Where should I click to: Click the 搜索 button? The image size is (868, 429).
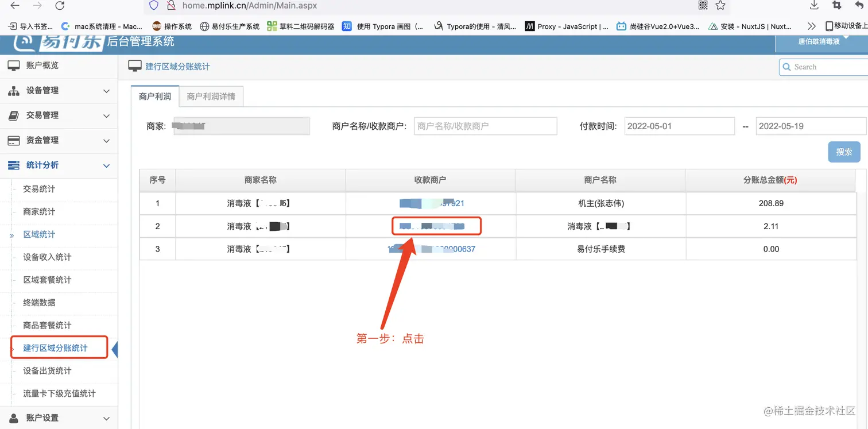844,152
